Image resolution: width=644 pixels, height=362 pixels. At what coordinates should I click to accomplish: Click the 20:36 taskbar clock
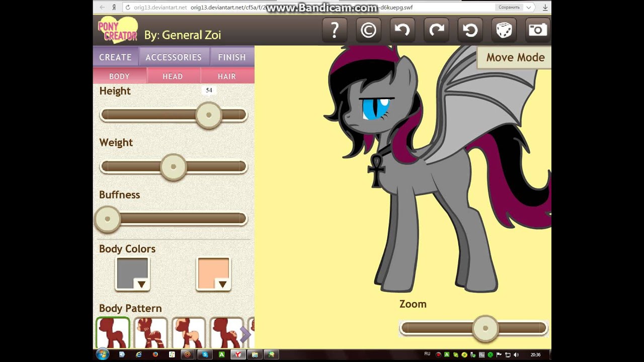tap(535, 354)
